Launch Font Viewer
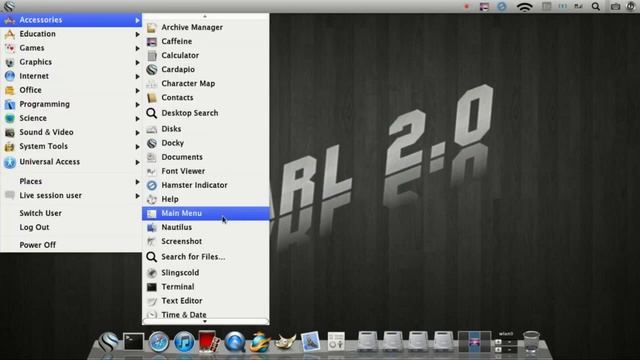This screenshot has height=360, width=640. tap(205, 171)
